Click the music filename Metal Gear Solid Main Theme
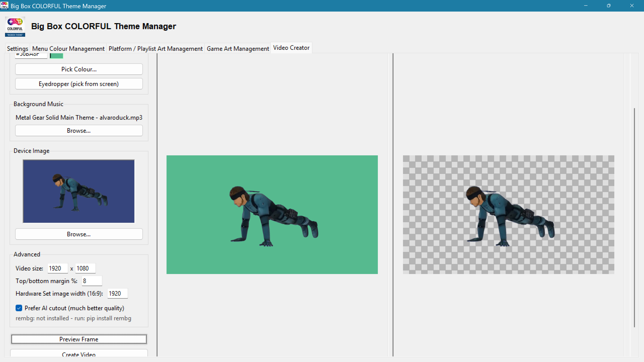The width and height of the screenshot is (644, 362). 79,118
